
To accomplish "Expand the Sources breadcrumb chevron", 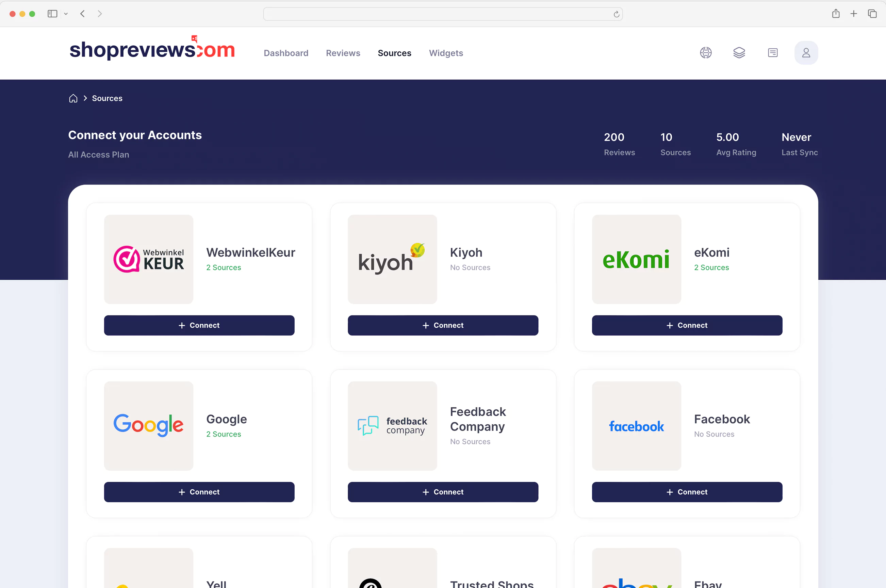I will (x=85, y=98).
